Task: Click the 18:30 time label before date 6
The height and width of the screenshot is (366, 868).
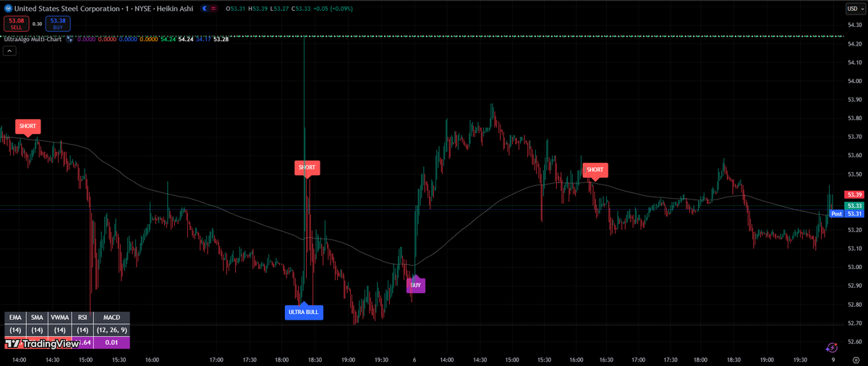Action: [x=315, y=359]
